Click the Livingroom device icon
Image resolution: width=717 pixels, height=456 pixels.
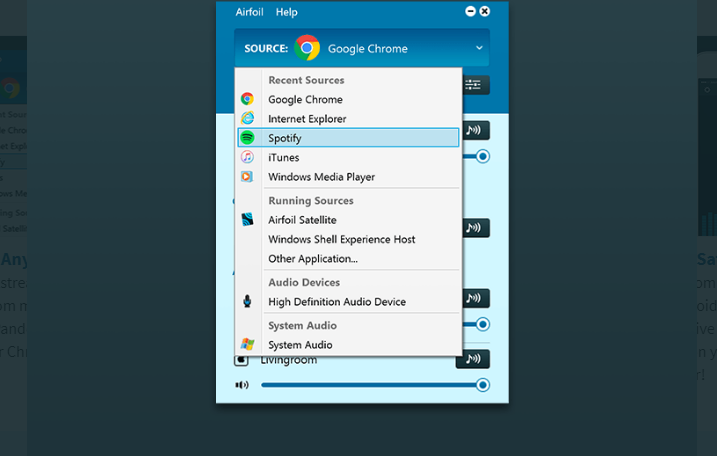pyautogui.click(x=241, y=360)
